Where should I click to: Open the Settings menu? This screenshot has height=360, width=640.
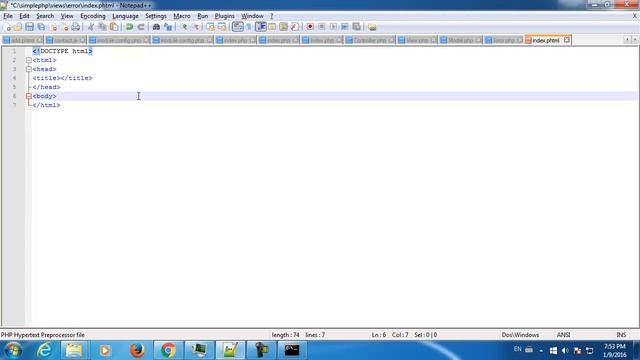(156, 16)
